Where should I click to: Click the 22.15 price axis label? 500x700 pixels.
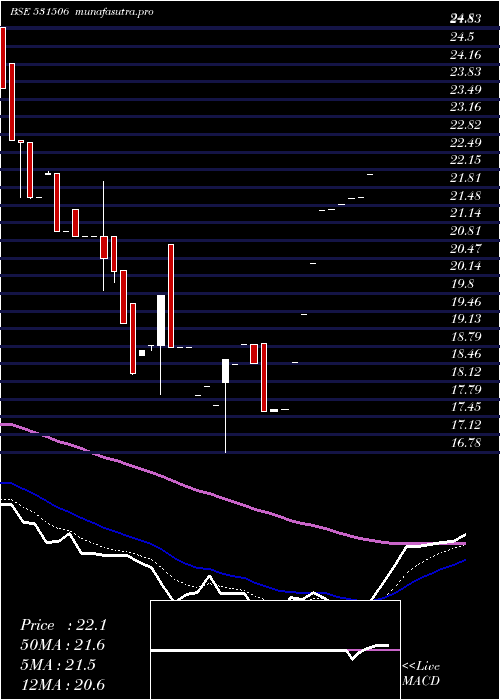point(466,160)
